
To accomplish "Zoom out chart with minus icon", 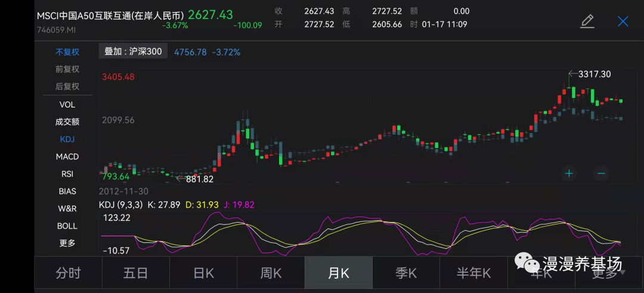I will [x=601, y=174].
